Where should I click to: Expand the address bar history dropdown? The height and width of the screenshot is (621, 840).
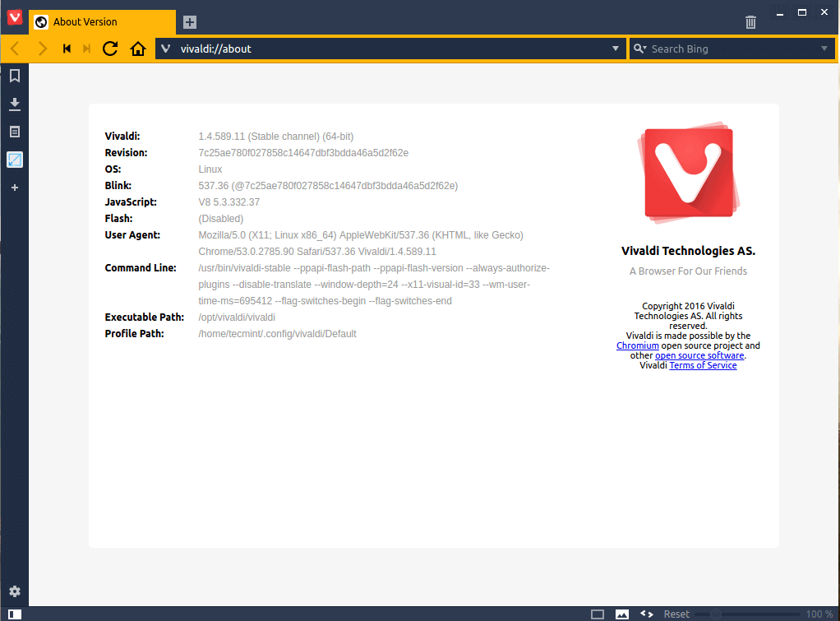616,49
